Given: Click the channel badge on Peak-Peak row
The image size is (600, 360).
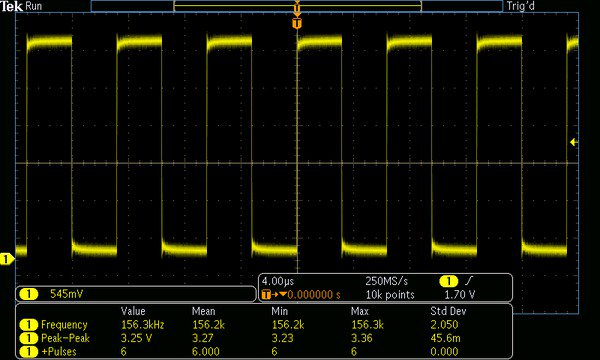Looking at the screenshot, I should pyautogui.click(x=29, y=338).
